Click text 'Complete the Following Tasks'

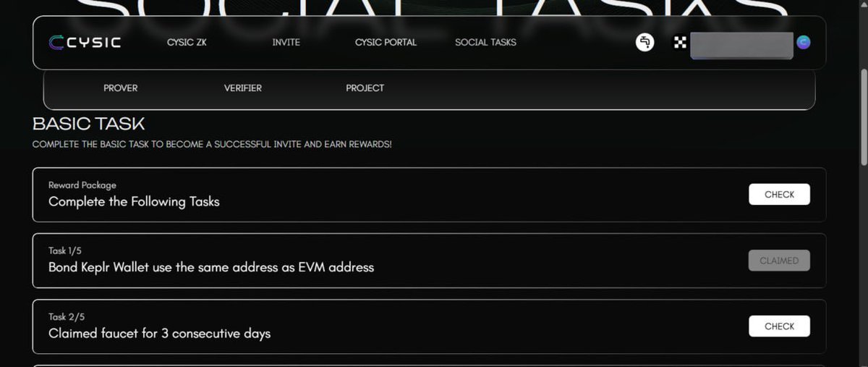point(134,202)
